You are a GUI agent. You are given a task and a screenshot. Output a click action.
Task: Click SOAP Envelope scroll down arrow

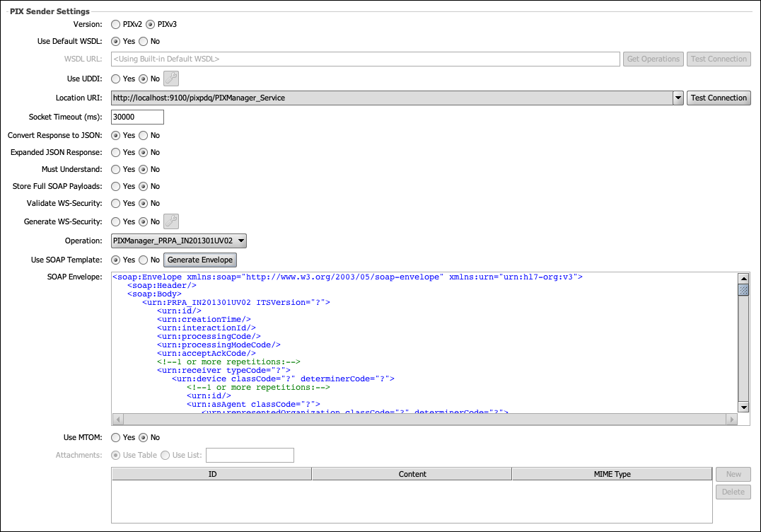pyautogui.click(x=743, y=407)
